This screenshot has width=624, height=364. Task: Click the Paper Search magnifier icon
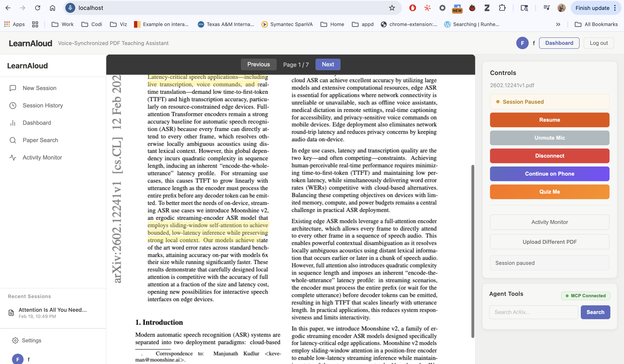[x=13, y=140]
